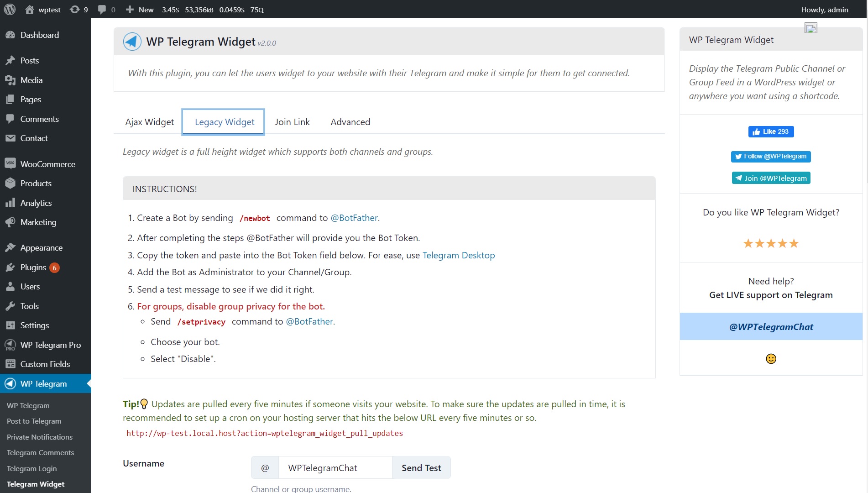Image resolution: width=868 pixels, height=493 pixels.
Task: Click the Get LIVE support on Telegram text
Action: (771, 295)
